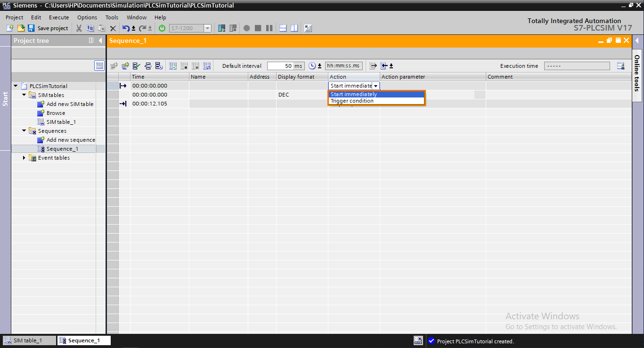The width and height of the screenshot is (644, 348).
Task: Click the left-arrow table icon in the sequence toolbar
Action: (x=384, y=66)
